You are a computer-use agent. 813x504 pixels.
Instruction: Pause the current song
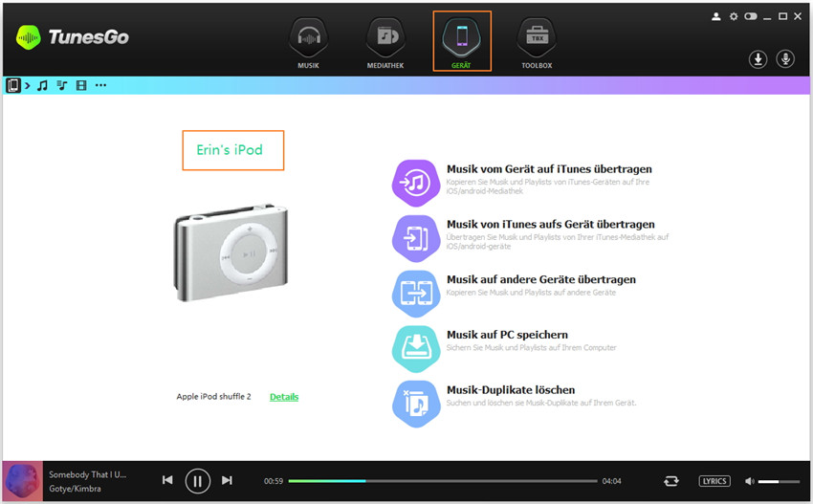point(197,480)
